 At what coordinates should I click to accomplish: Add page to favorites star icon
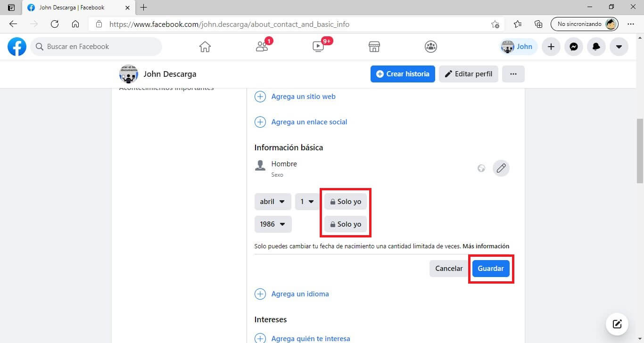click(x=495, y=24)
